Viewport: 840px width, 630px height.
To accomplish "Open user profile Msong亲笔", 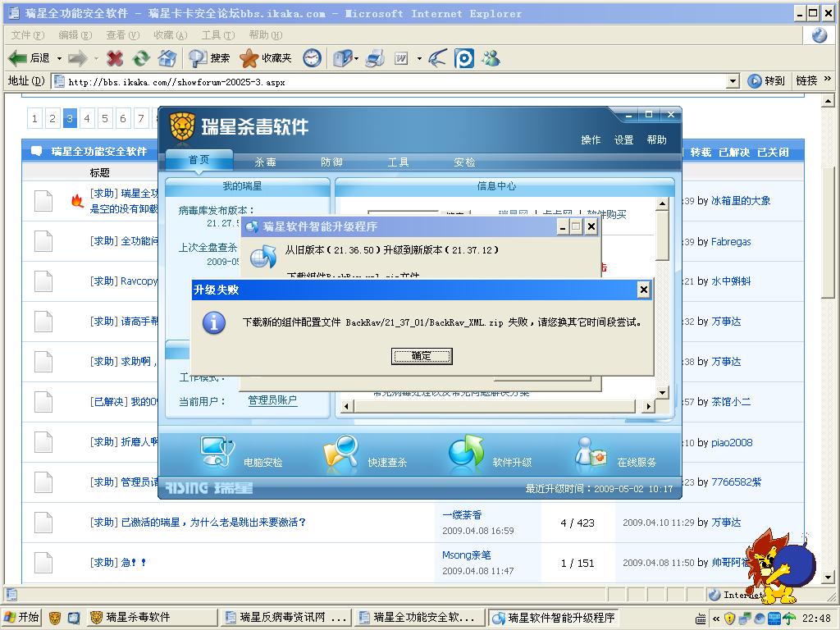I will 466,555.
